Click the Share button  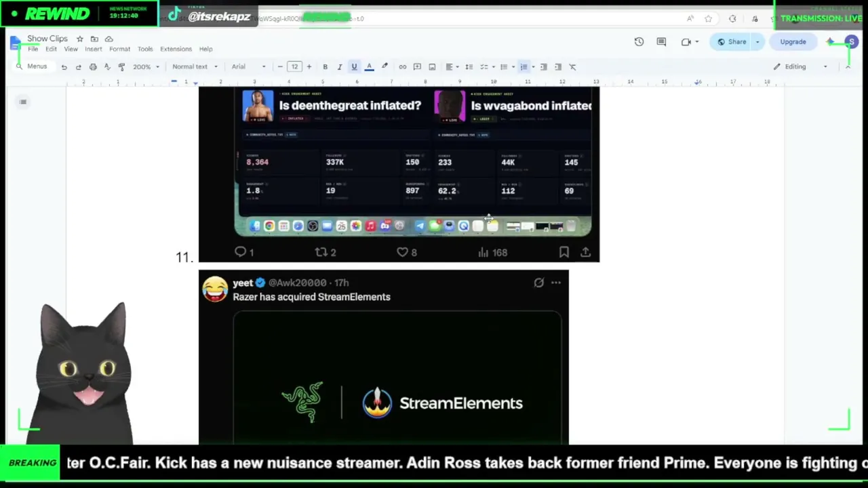coord(732,42)
